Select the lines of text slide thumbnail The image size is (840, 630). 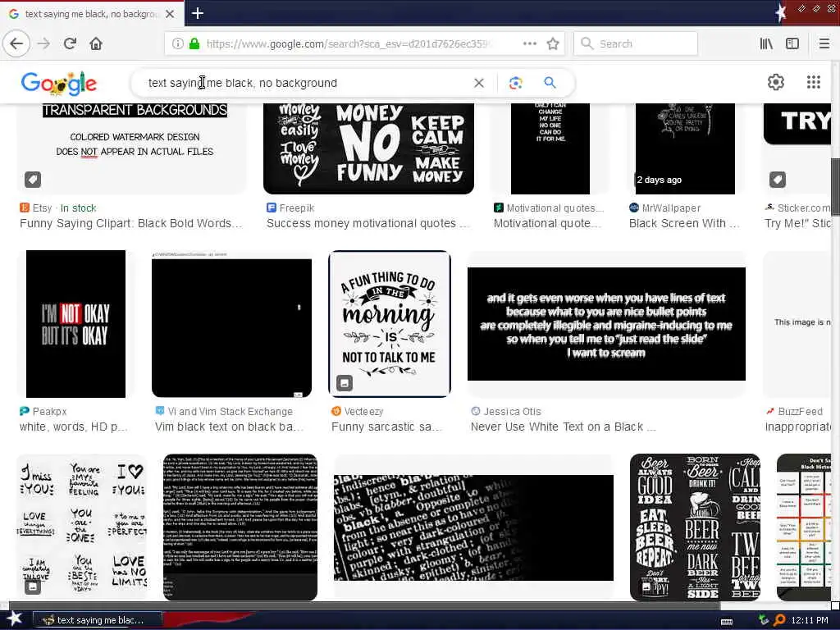click(x=606, y=323)
